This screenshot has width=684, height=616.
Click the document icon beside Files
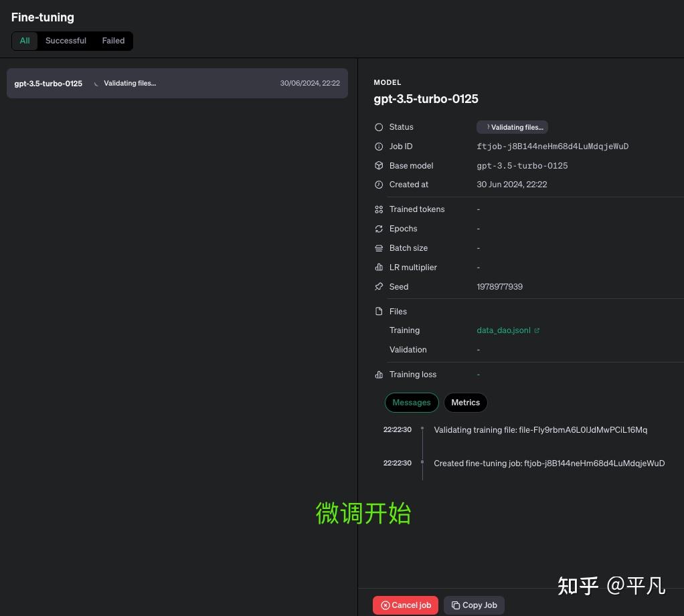379,311
